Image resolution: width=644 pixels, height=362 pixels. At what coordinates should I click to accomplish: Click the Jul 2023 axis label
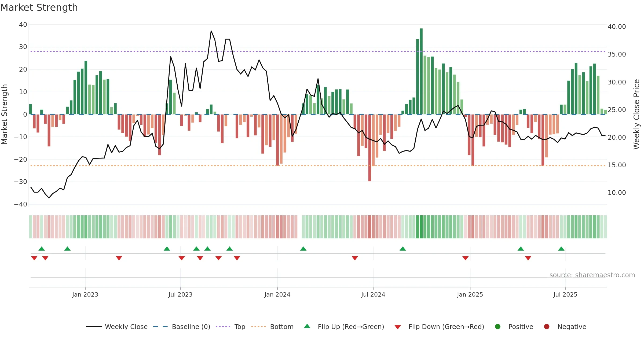[x=180, y=294]
